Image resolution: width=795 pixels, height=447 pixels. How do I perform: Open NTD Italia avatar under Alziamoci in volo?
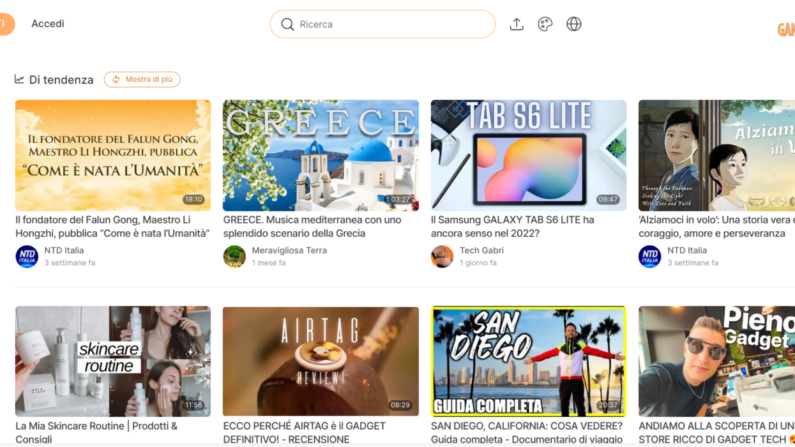[x=649, y=256]
